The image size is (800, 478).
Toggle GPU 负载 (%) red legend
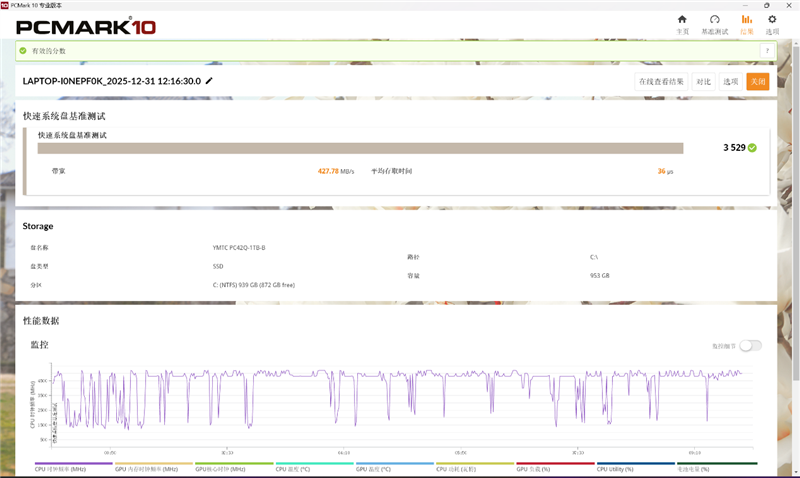555,467
